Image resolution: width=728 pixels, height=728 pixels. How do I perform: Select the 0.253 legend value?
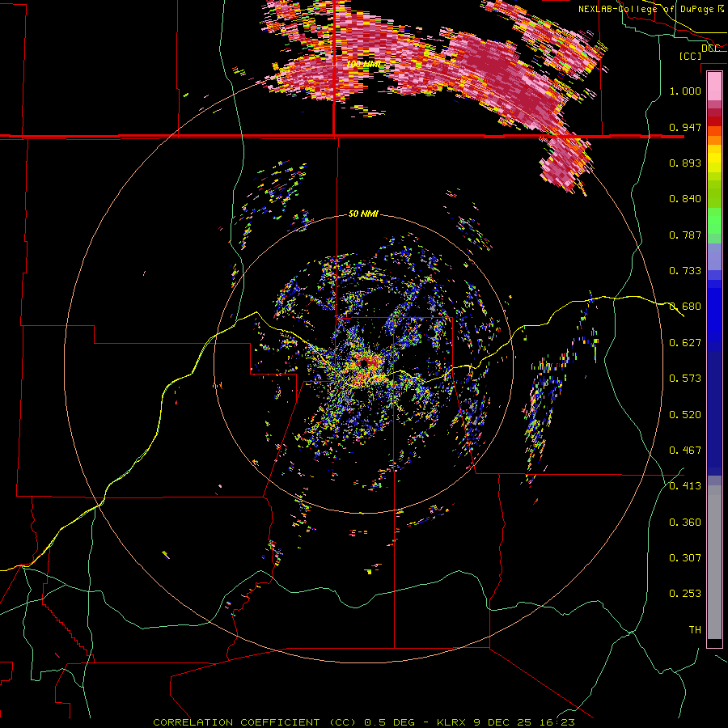click(x=685, y=594)
